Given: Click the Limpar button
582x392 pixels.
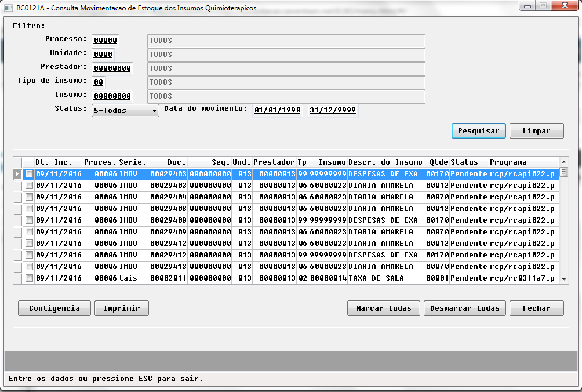Looking at the screenshot, I should point(536,130).
